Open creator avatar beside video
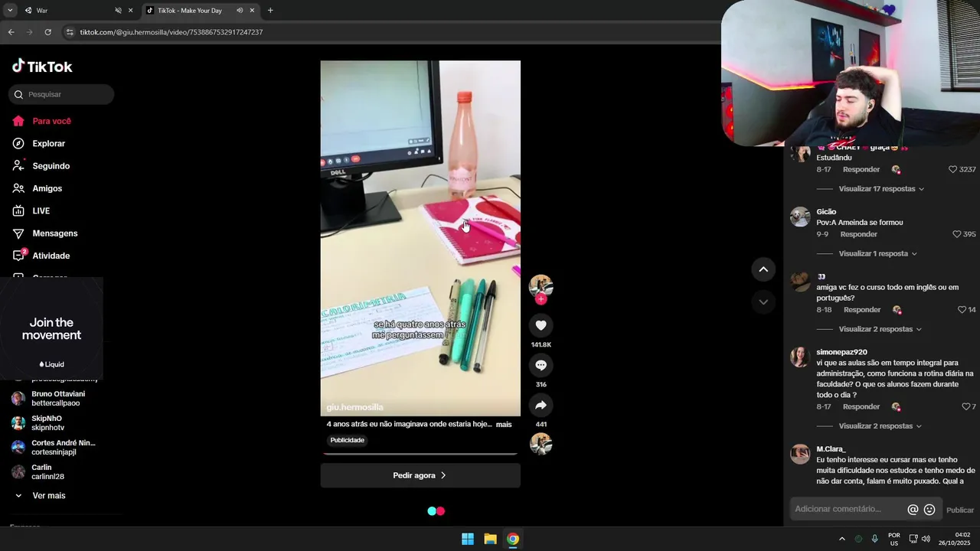 pyautogui.click(x=541, y=285)
